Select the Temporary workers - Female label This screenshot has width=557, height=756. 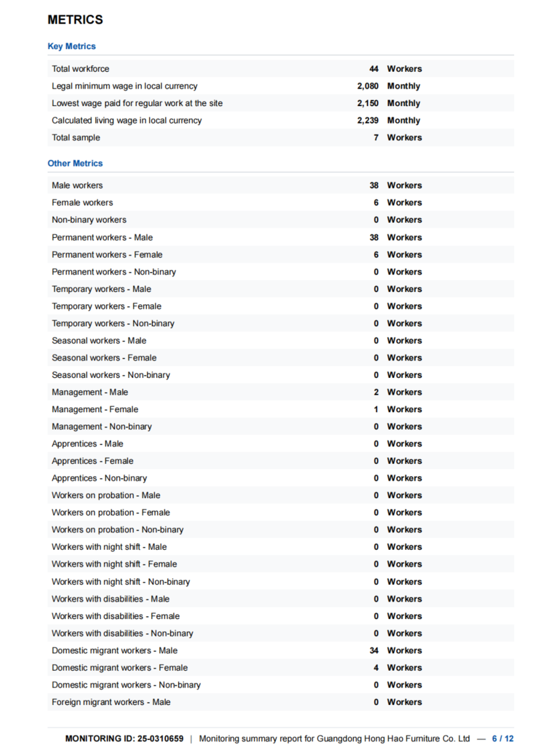(106, 306)
